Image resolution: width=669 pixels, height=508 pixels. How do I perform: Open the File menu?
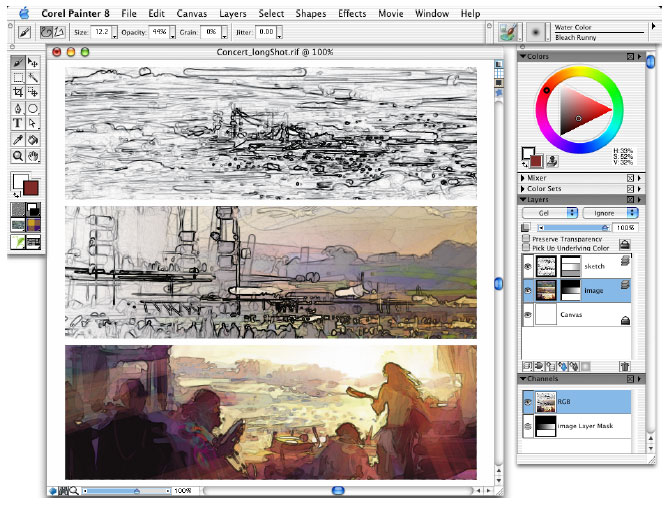click(129, 14)
